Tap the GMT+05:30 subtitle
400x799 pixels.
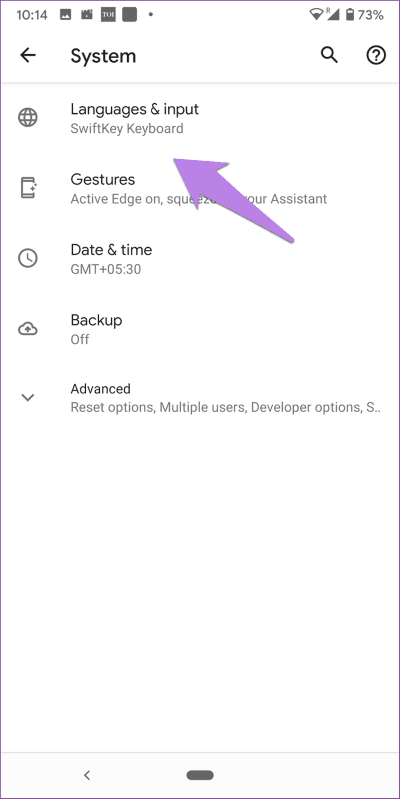click(x=105, y=269)
